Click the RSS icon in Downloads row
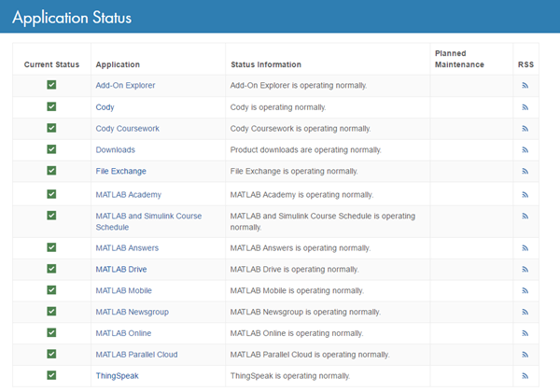 click(525, 149)
